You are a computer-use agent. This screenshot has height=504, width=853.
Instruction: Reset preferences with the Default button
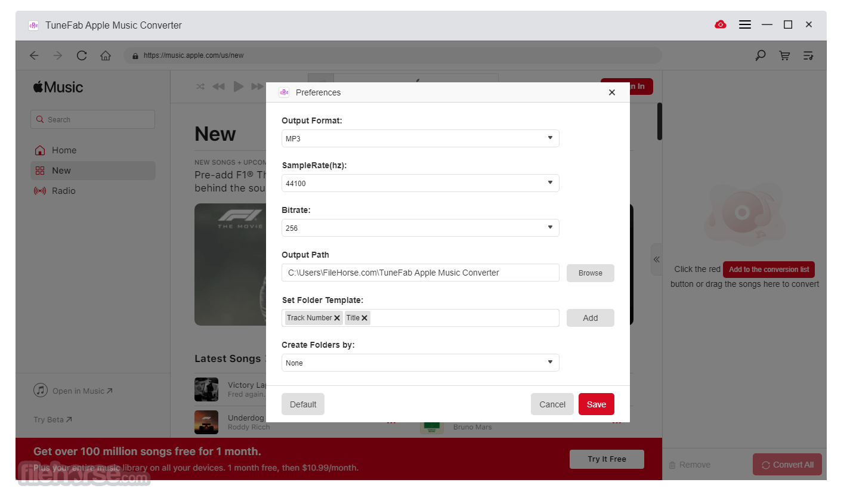(303, 404)
